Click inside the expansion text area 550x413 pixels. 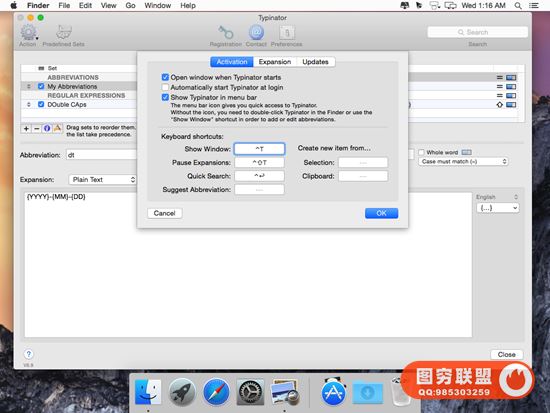pyautogui.click(x=248, y=265)
